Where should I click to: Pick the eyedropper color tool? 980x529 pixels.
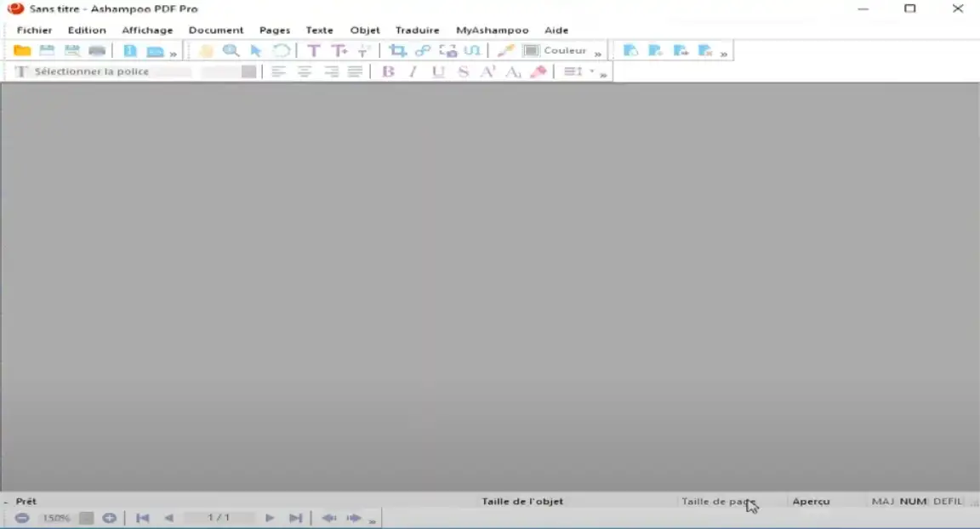point(505,51)
